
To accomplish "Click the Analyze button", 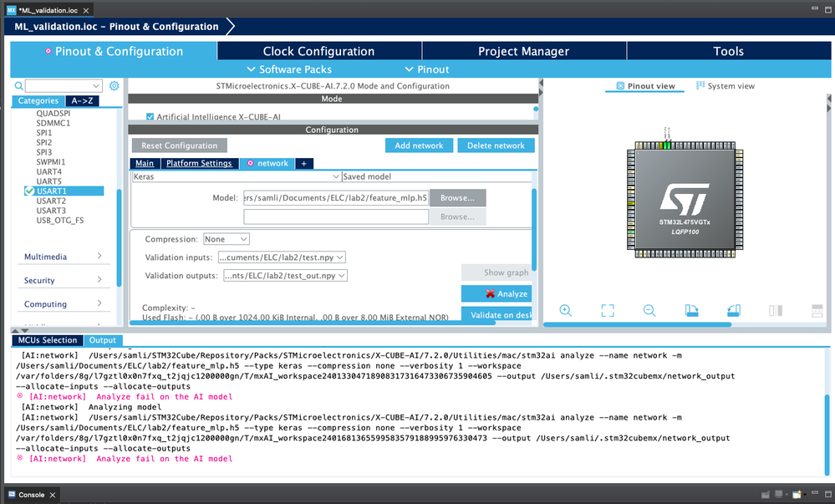I will pos(496,293).
